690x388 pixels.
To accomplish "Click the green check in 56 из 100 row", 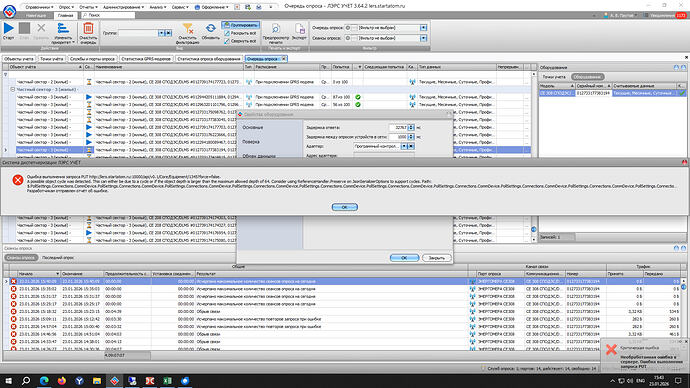I will pyautogui.click(x=358, y=104).
